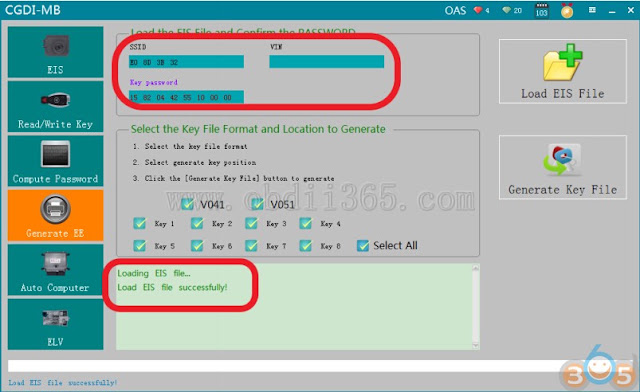
Task: Open Read/Write Key section
Action: click(x=56, y=107)
